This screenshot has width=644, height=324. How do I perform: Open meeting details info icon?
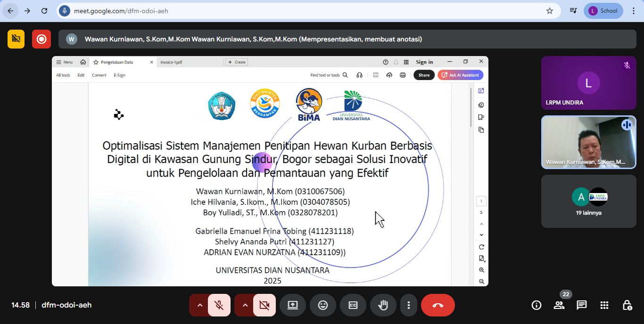pos(537,305)
